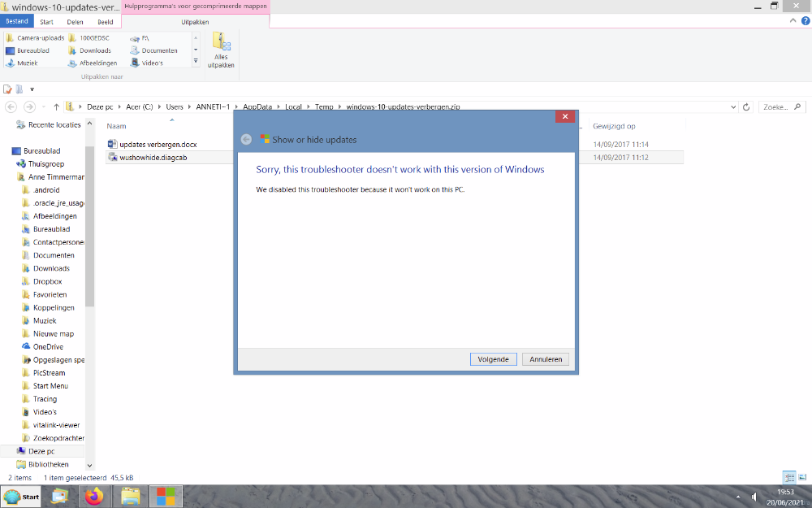Click the Dropbox folder in navigation pane
This screenshot has width=812, height=508.
coord(47,281)
